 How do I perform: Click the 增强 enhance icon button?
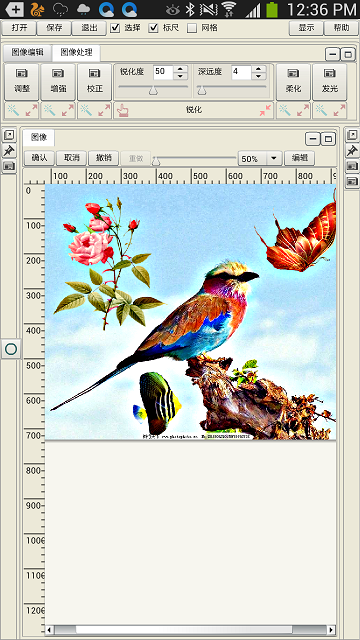58,82
